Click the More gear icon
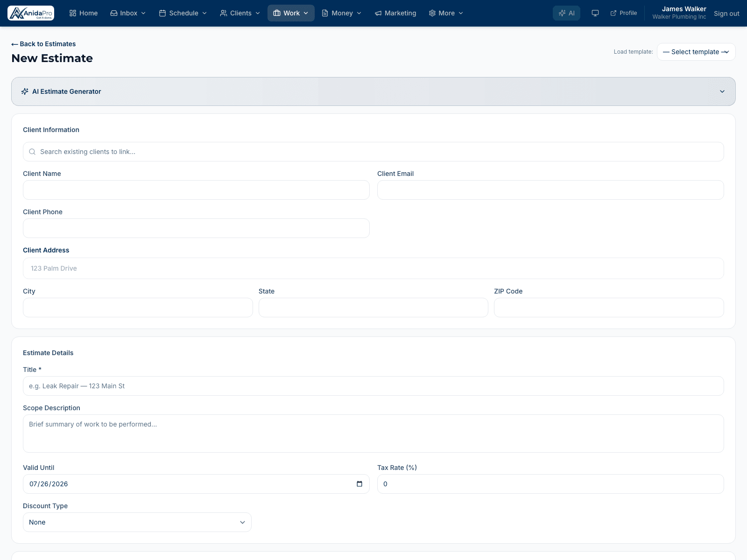This screenshot has height=560, width=747. point(432,13)
